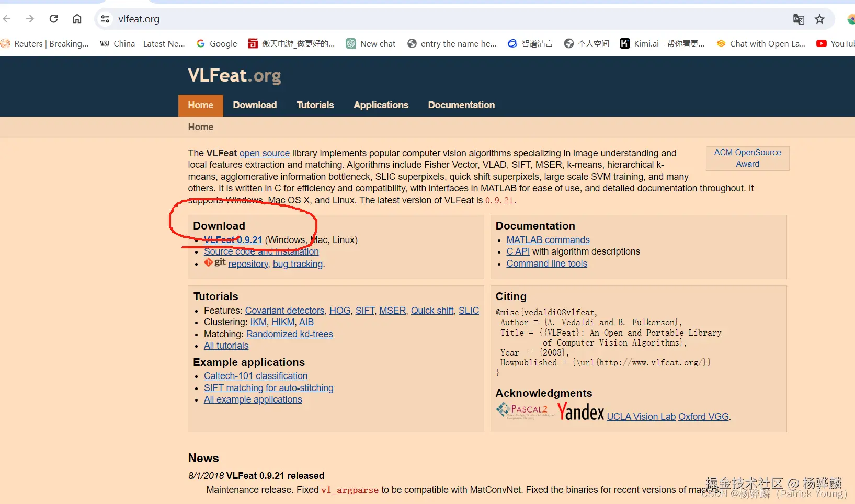Click the vl_argparse code text

(x=350, y=490)
